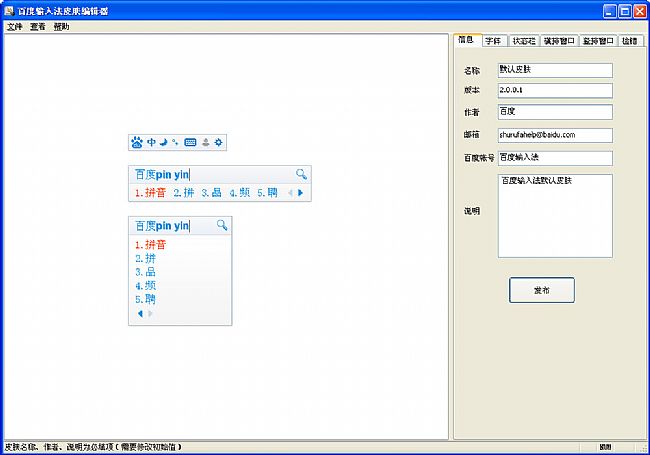Click next-page arrow in horizontal candidate window
Screen dimensions: 650x455
[x=301, y=193]
